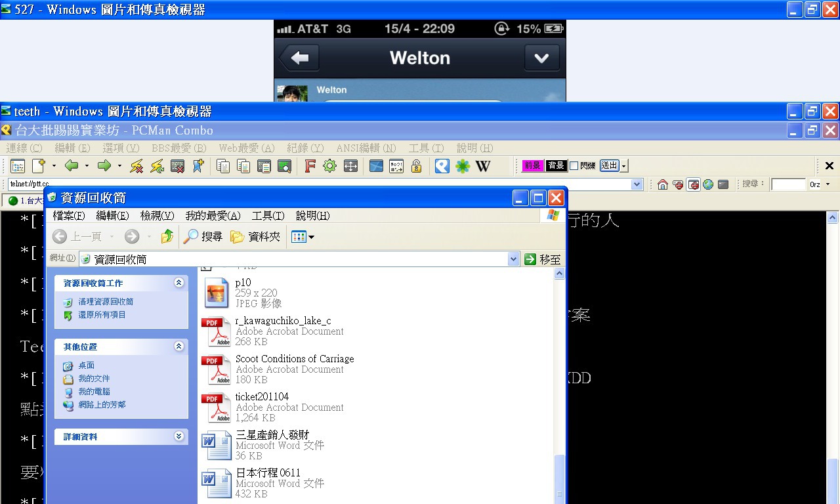The image size is (840, 504).
Task: Open the 工具(T) menu in Recycle Bin
Action: [268, 215]
